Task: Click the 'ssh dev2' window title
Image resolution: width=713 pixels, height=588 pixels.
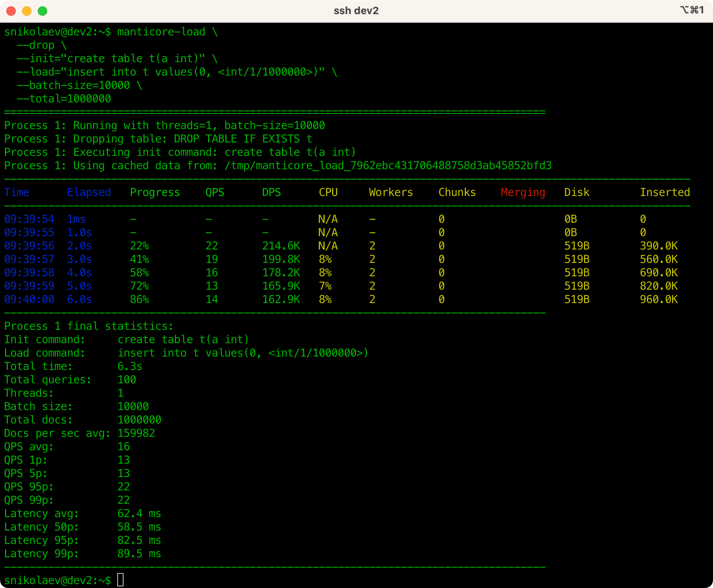Action: (x=356, y=11)
